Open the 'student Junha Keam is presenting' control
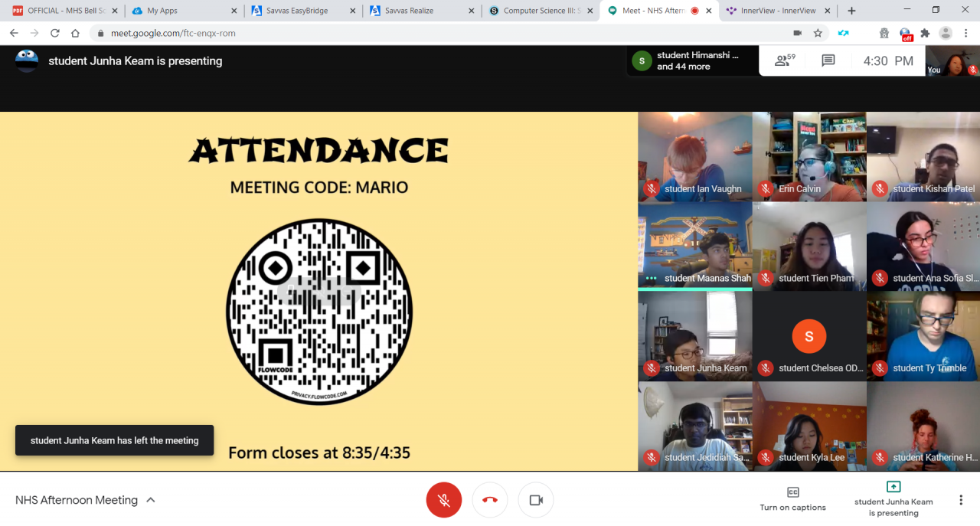This screenshot has width=980, height=526. (893, 499)
